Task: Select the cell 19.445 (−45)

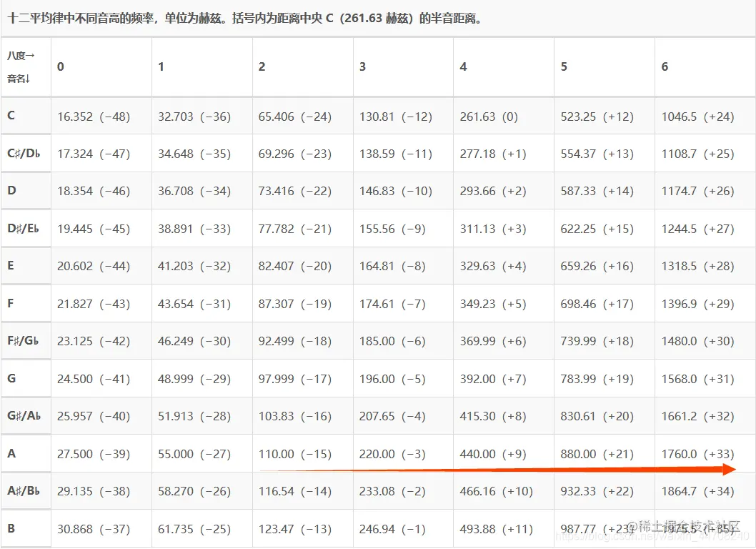Action: (101, 228)
